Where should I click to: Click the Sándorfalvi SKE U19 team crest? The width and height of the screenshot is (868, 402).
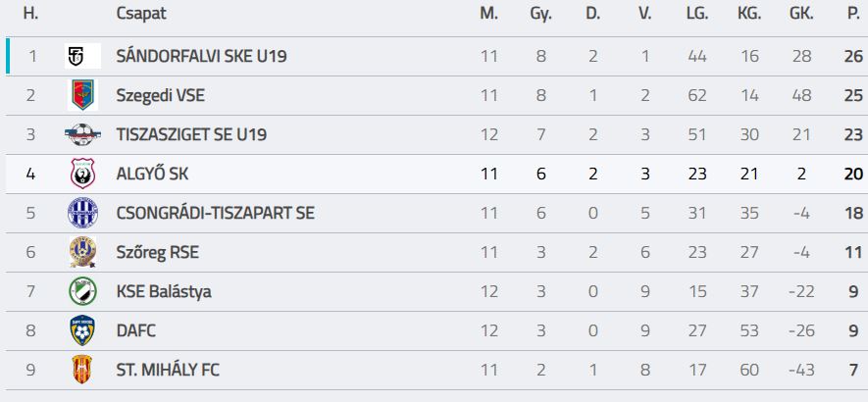(82, 56)
